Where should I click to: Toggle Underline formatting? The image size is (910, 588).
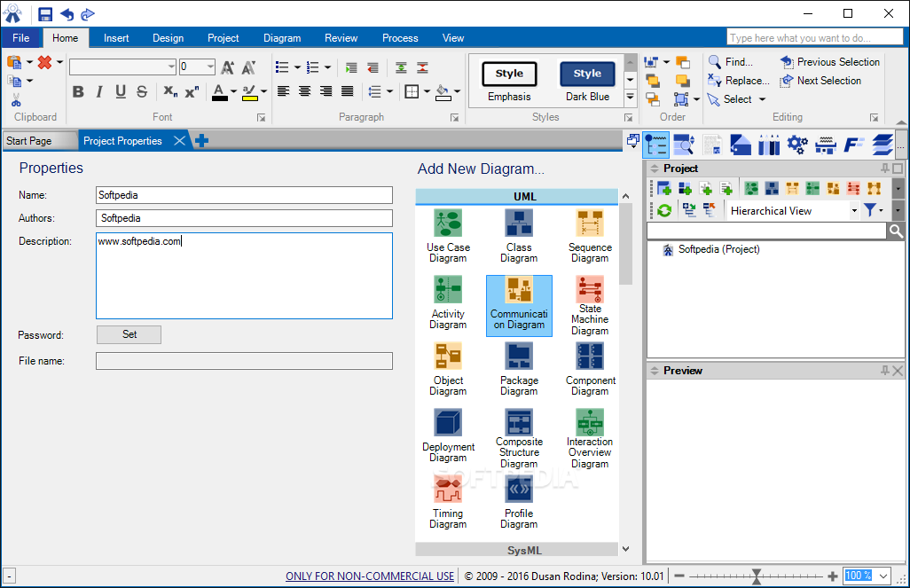tap(121, 91)
